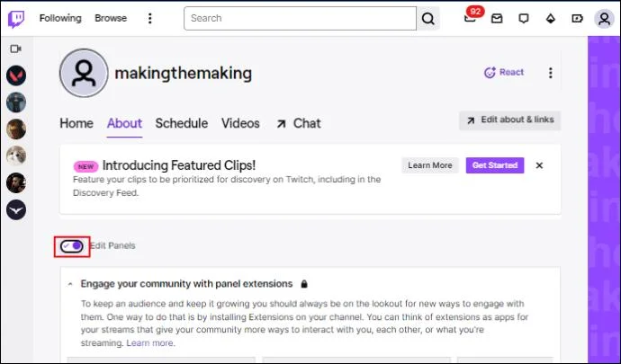
Task: Click the search magnifier button
Action: tap(427, 18)
